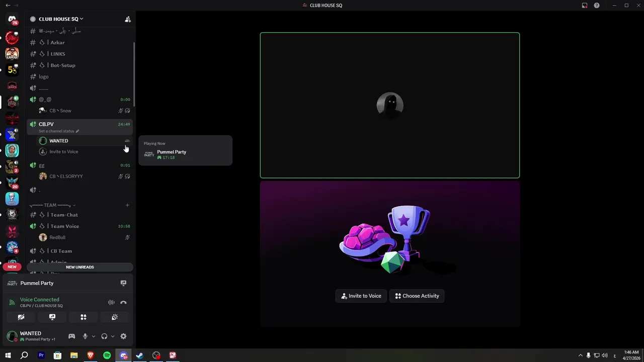The width and height of the screenshot is (644, 362).
Task: Click Choose Activity button
Action: (417, 296)
